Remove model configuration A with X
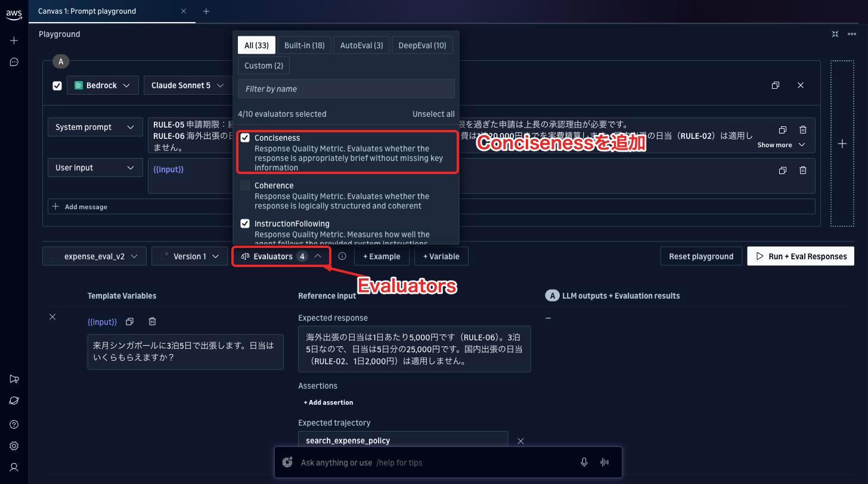This screenshot has height=484, width=868. (801, 85)
